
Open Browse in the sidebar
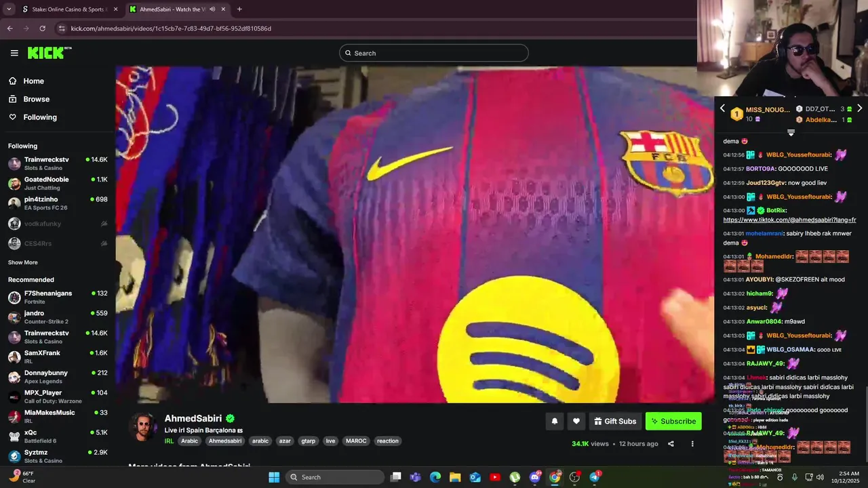[36, 99]
